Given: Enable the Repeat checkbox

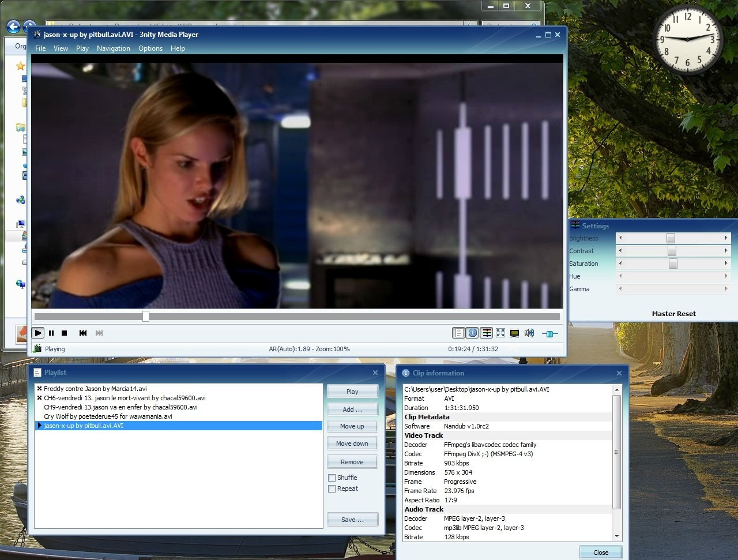Looking at the screenshot, I should (x=332, y=488).
